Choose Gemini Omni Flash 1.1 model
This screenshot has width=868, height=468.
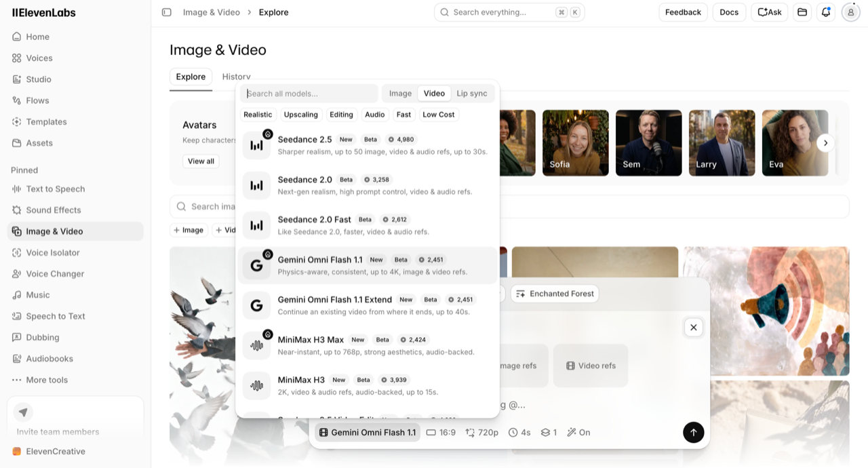368,265
